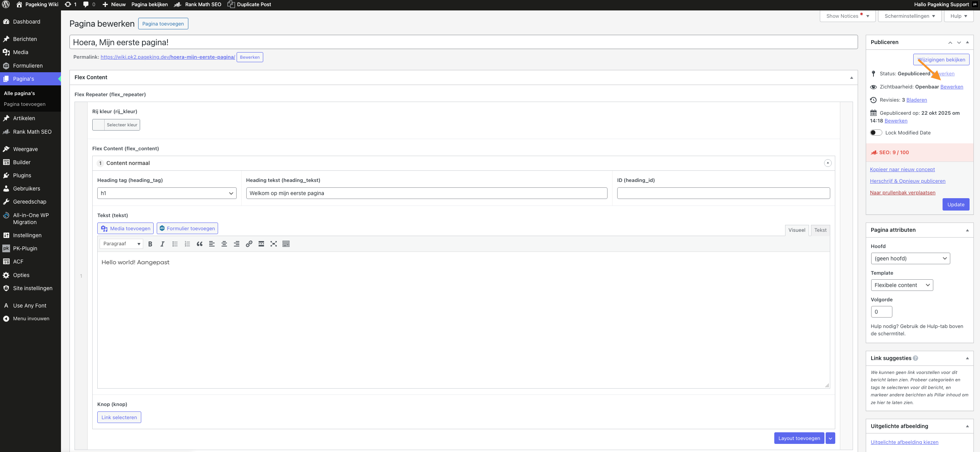This screenshot has width=980, height=452.
Task: Center align text in editor
Action: click(x=224, y=244)
